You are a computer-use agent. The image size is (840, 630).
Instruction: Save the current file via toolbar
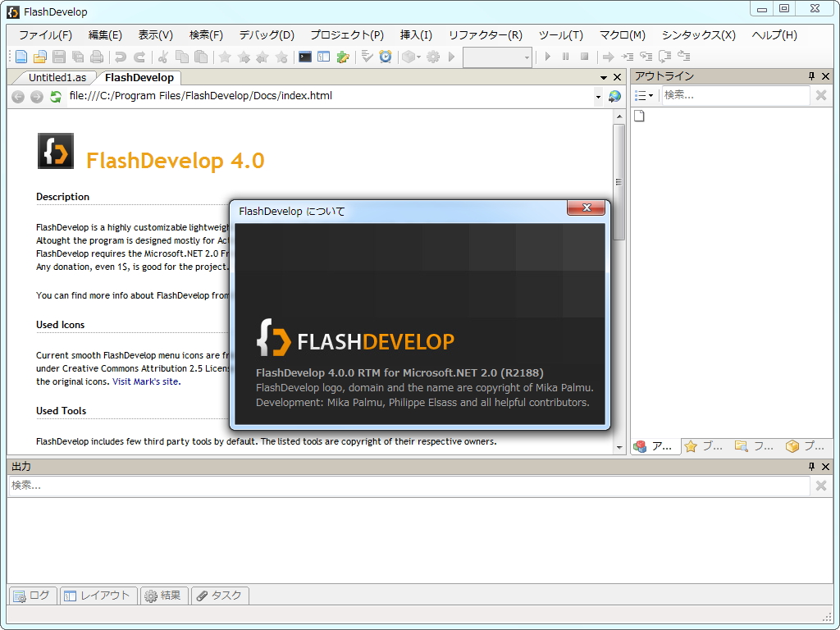(x=58, y=57)
